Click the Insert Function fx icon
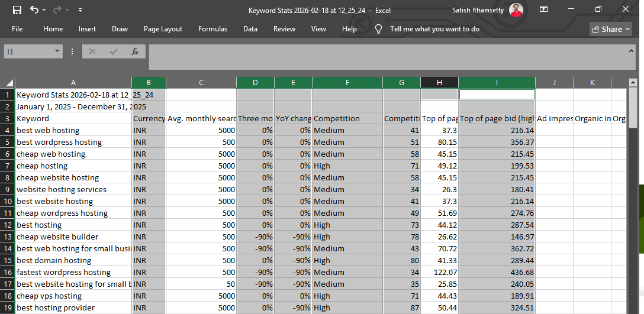Screen dimensions: 644x314 tap(135, 51)
